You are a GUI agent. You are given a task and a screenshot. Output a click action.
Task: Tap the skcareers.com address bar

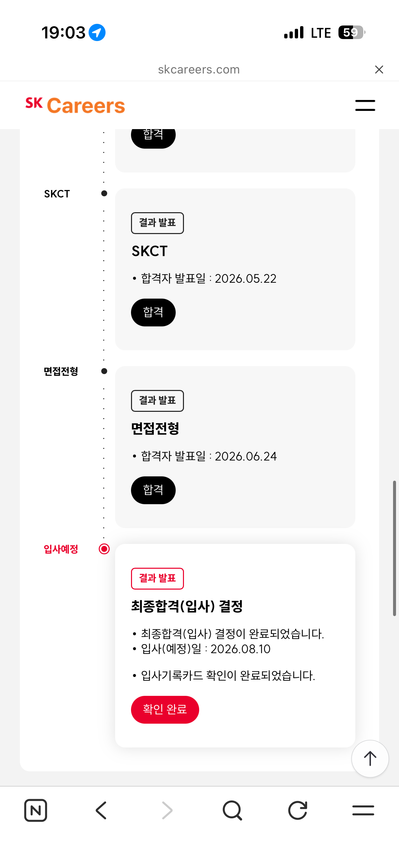click(199, 70)
